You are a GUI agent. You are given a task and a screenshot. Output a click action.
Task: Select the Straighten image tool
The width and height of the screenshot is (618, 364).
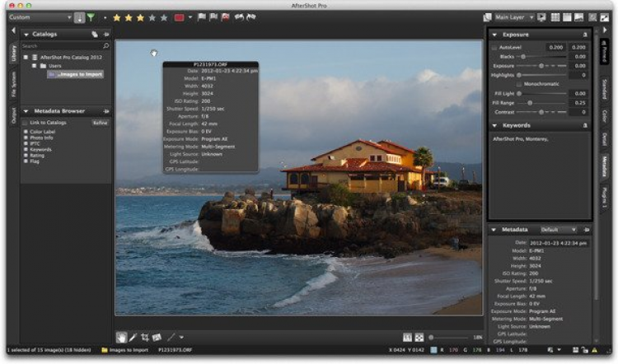(157, 337)
